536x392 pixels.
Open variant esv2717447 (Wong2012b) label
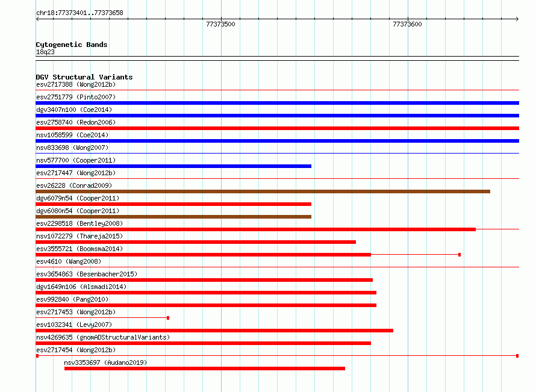coord(76,173)
